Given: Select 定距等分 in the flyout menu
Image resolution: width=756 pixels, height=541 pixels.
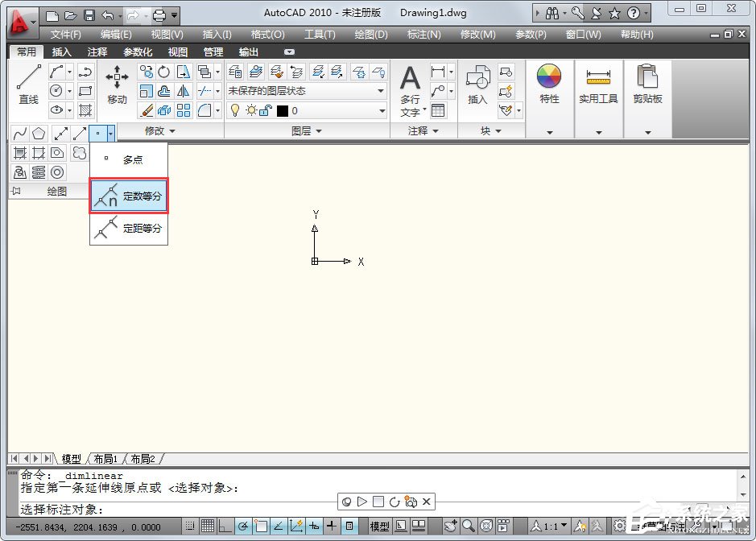Looking at the screenshot, I should click(x=129, y=228).
